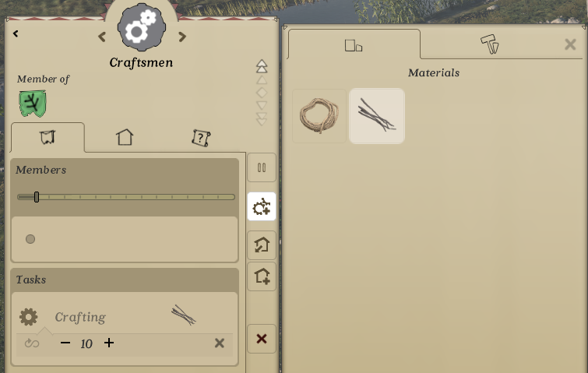The image size is (588, 373).
Task: Go to next group with right chevron
Action: coord(182,37)
